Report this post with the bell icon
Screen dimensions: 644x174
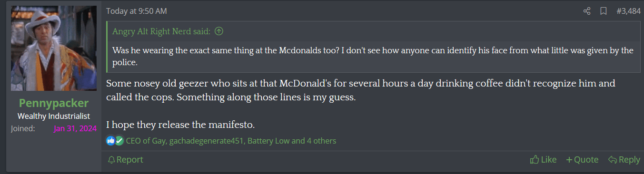pos(126,160)
